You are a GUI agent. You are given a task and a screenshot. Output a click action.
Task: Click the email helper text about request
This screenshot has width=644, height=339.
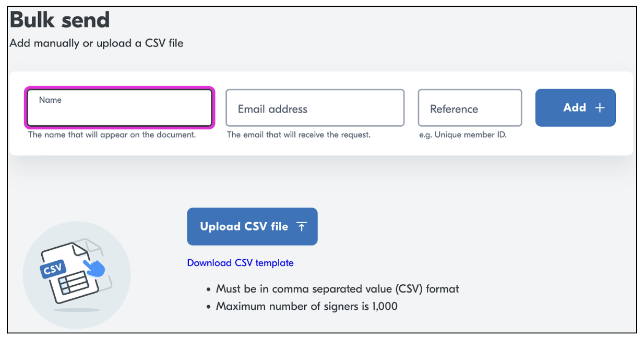[299, 135]
